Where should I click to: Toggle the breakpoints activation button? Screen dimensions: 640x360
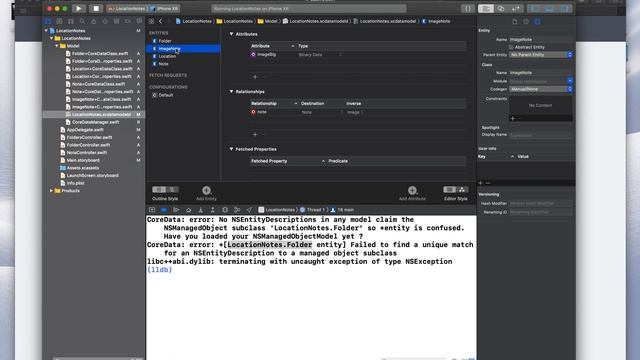[x=164, y=210]
